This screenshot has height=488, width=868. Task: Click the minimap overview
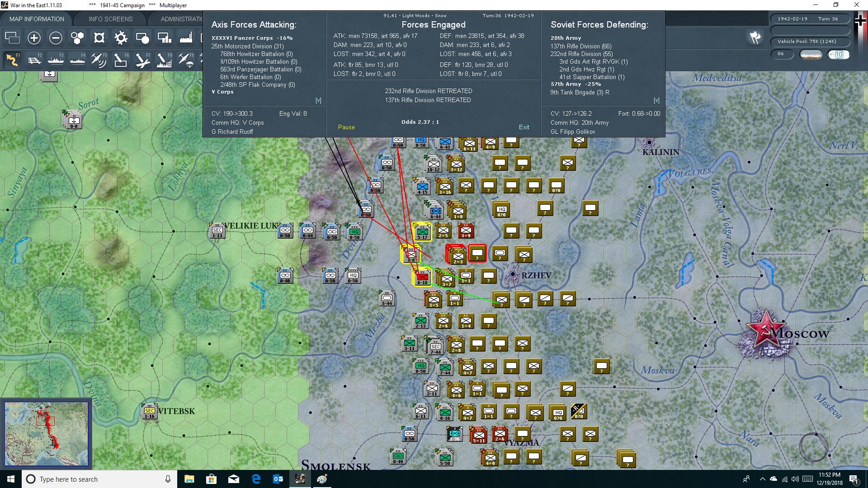[46, 434]
